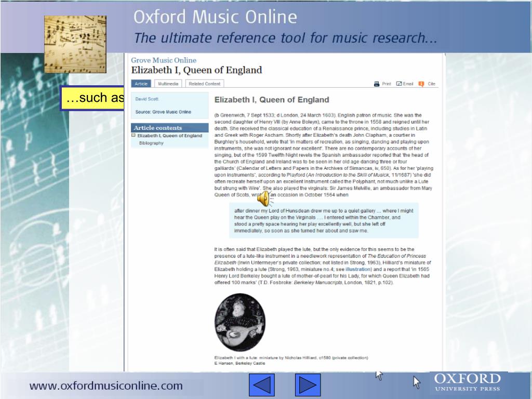The height and width of the screenshot is (399, 532).
Task: Click the Elizabeth I lute miniature image
Action: [240, 322]
